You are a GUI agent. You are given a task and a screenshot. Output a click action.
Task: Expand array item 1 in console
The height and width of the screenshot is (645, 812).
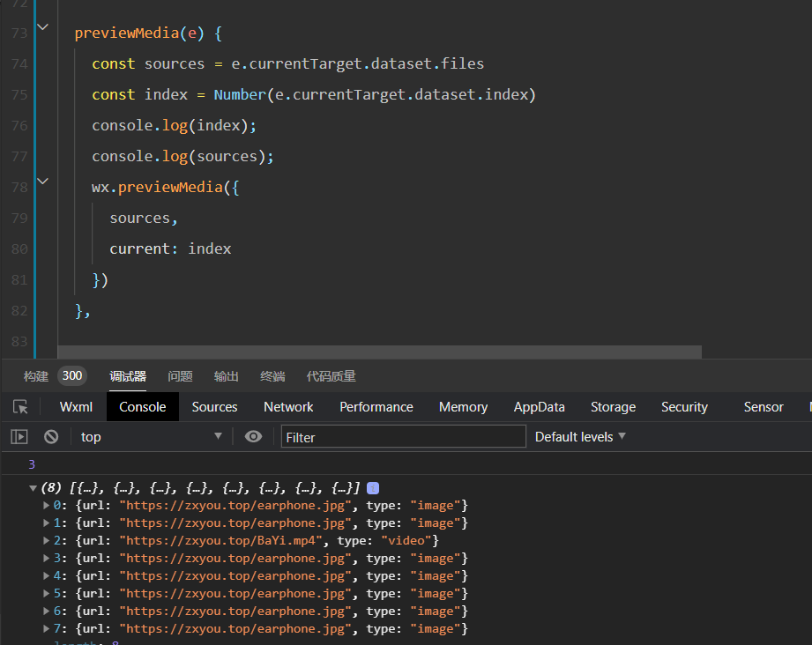coord(46,523)
